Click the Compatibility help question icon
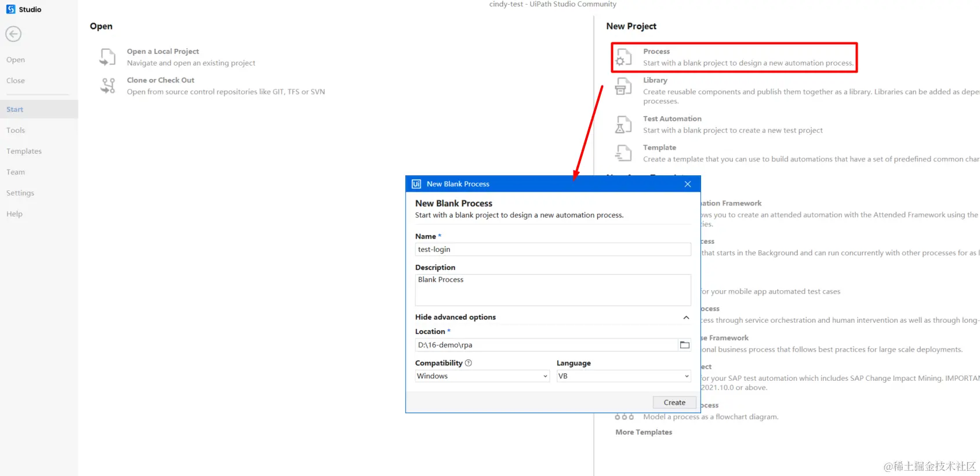 point(469,363)
